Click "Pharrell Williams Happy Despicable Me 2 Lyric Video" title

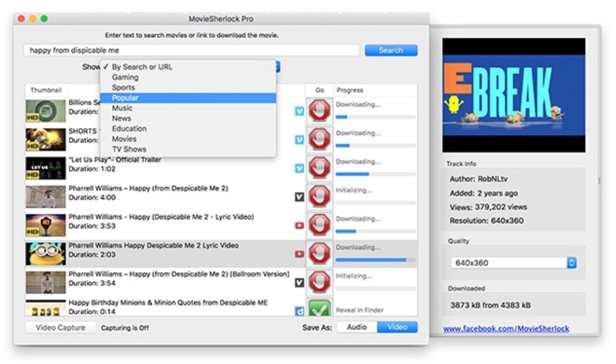pyautogui.click(x=153, y=245)
